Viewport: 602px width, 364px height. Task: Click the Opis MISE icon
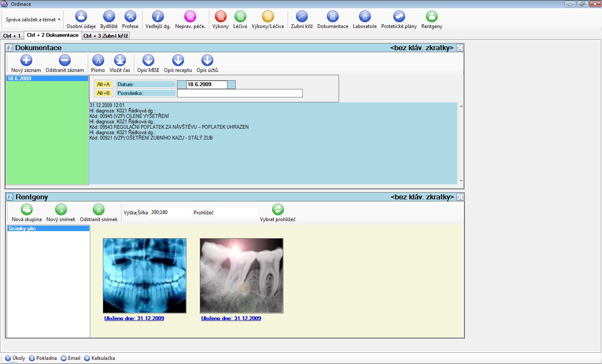coord(148,61)
